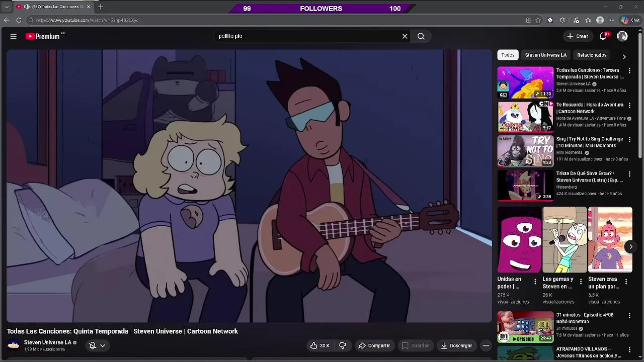Image resolution: width=644 pixels, height=362 pixels.
Task: Open options for Las gemas y Steven short
Action: [x=581, y=282]
